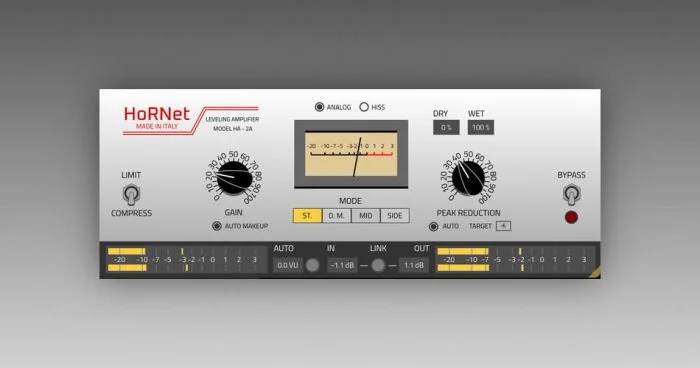Click the red bypass LED indicator

pyautogui.click(x=571, y=217)
